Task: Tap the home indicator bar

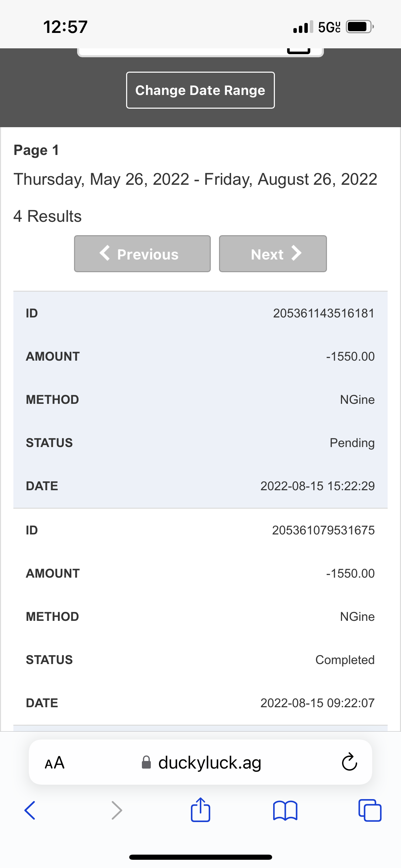Action: click(x=200, y=857)
